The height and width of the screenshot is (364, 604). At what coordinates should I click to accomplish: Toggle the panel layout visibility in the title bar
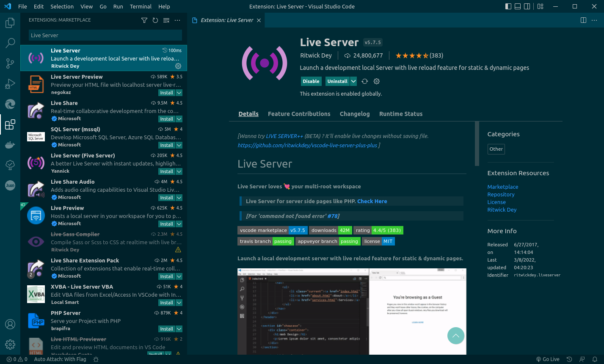[517, 6]
